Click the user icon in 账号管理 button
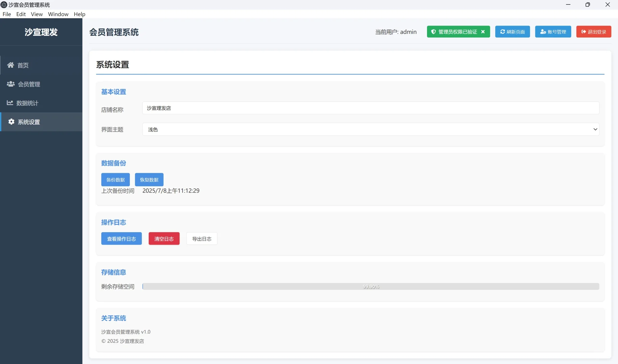This screenshot has height=364, width=618. [543, 32]
